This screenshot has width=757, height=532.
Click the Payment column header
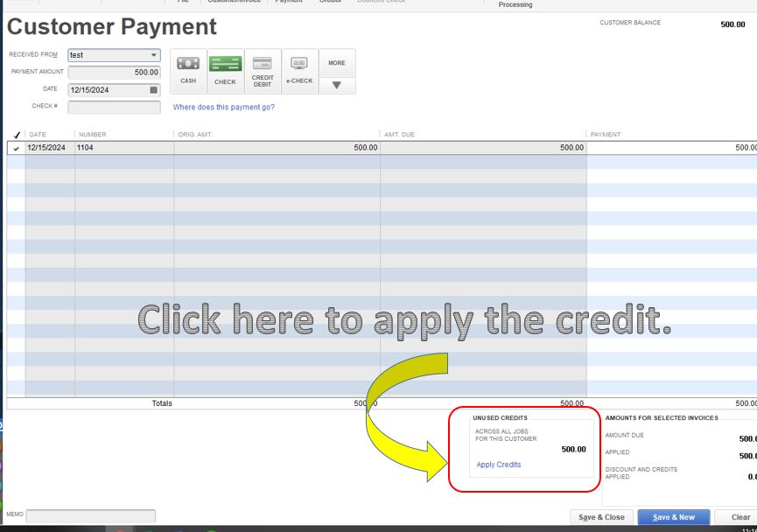pyautogui.click(x=606, y=135)
